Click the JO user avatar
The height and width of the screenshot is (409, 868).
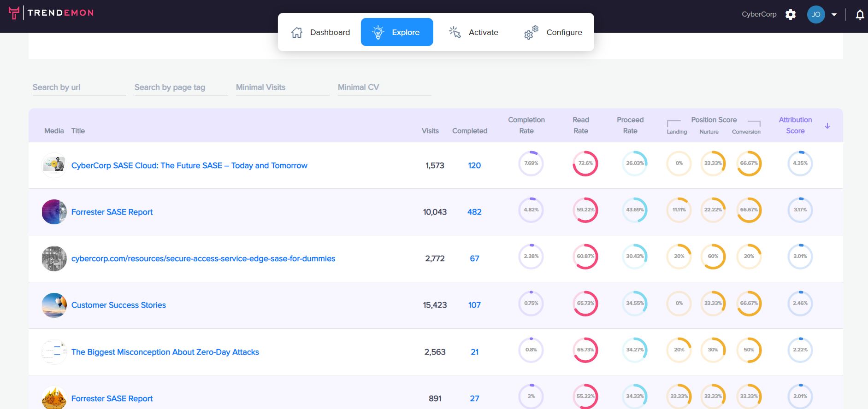[x=816, y=14]
